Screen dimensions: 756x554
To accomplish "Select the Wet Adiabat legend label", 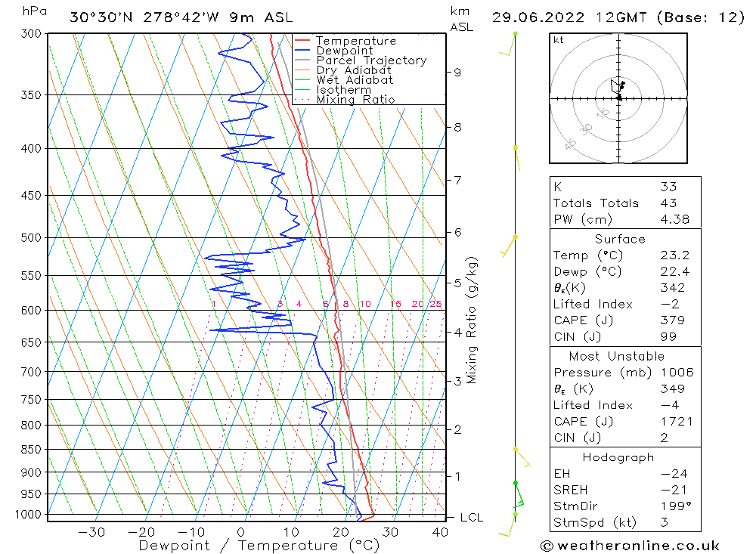I will [x=355, y=80].
